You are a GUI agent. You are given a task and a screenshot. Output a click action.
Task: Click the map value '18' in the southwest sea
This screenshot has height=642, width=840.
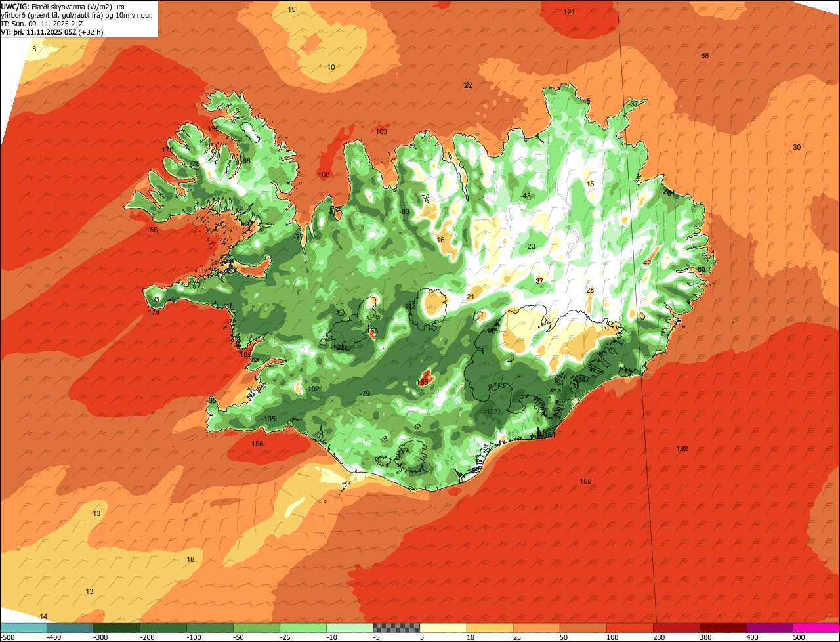pyautogui.click(x=191, y=559)
